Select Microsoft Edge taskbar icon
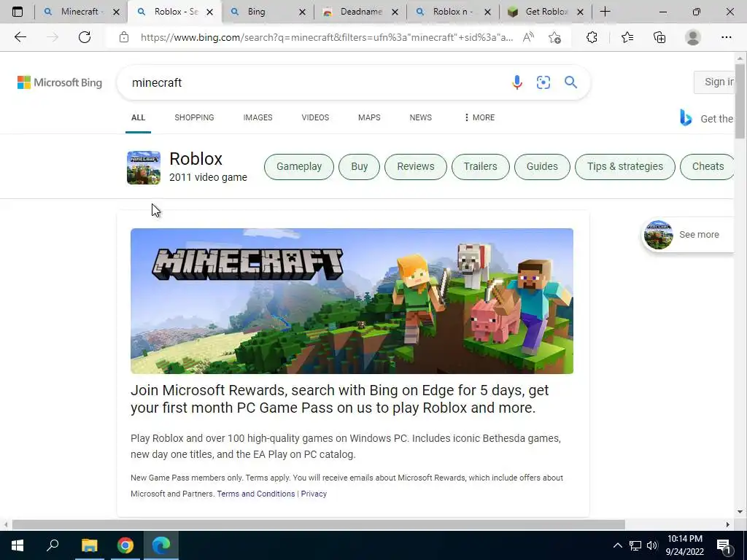 [161, 545]
